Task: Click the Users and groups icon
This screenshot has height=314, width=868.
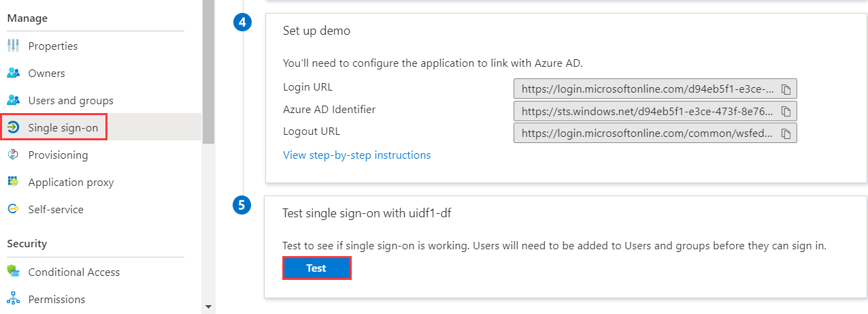Action: click(13, 101)
